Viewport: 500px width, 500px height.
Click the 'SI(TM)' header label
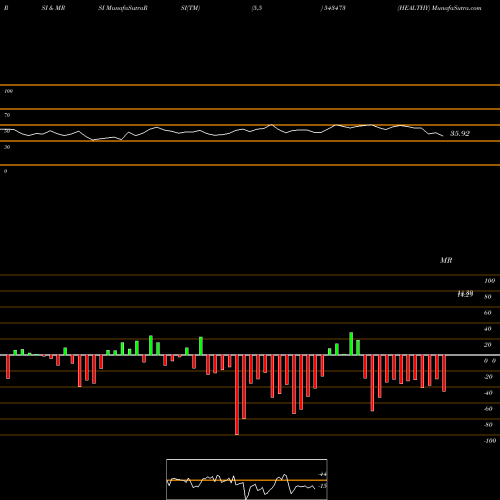click(x=190, y=8)
